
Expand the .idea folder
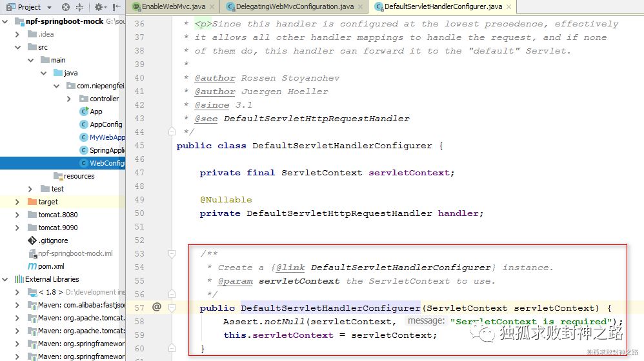[17, 34]
